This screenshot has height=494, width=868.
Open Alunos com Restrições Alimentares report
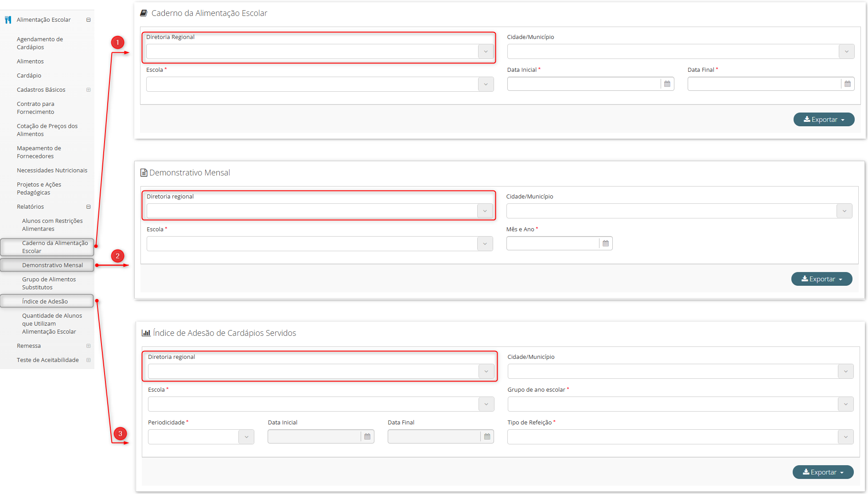coord(52,225)
